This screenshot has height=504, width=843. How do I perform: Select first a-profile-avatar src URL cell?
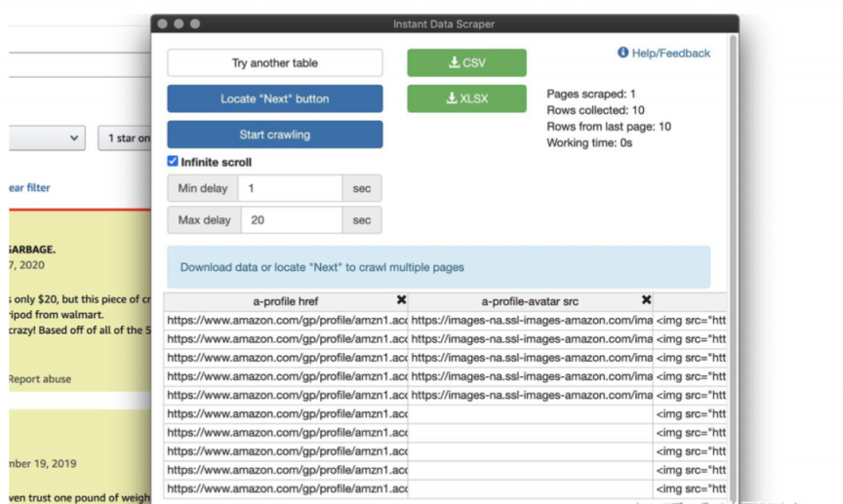(531, 320)
